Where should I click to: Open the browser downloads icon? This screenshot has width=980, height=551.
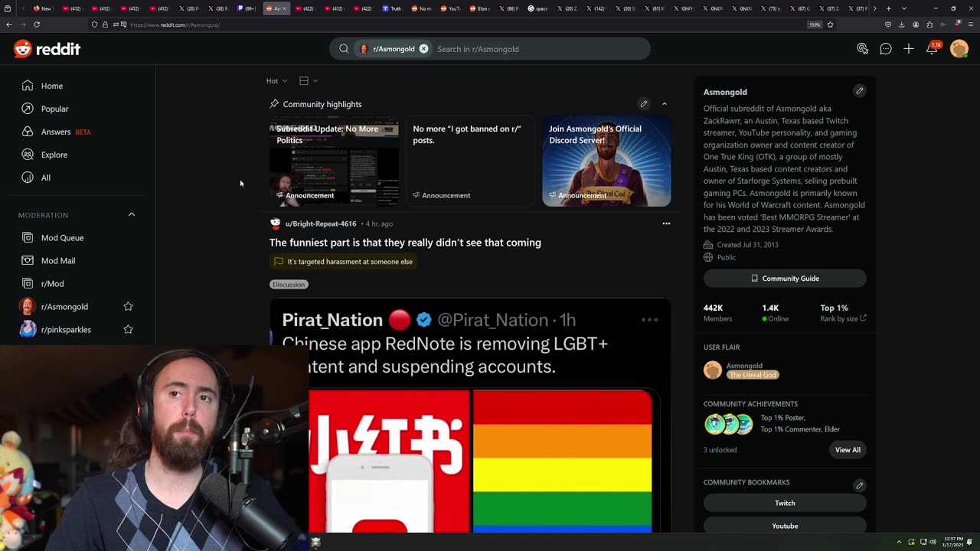pyautogui.click(x=902, y=24)
